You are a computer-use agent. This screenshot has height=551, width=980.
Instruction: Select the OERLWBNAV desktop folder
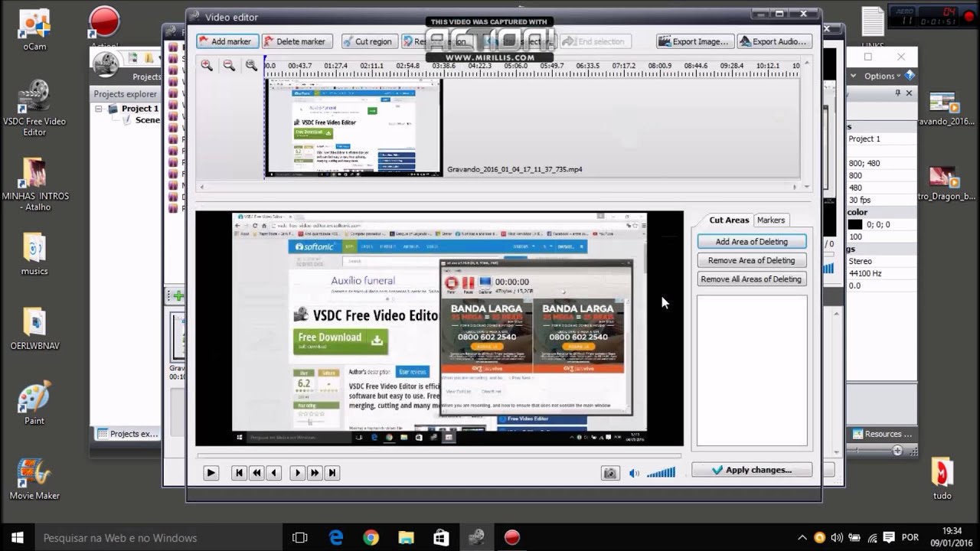point(34,329)
